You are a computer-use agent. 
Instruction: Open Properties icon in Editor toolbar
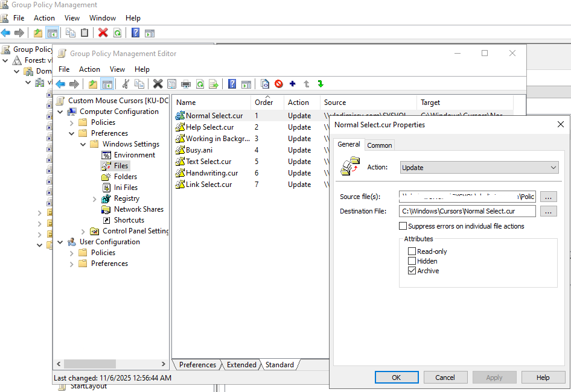(171, 84)
